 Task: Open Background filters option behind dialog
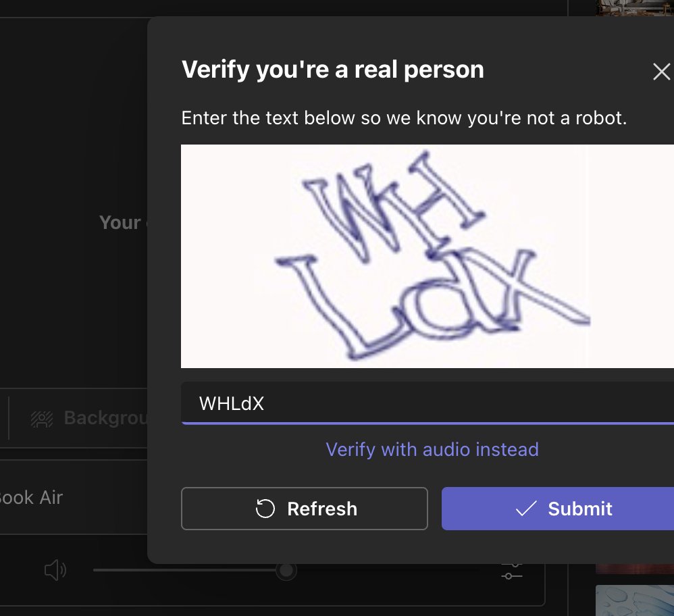90,418
